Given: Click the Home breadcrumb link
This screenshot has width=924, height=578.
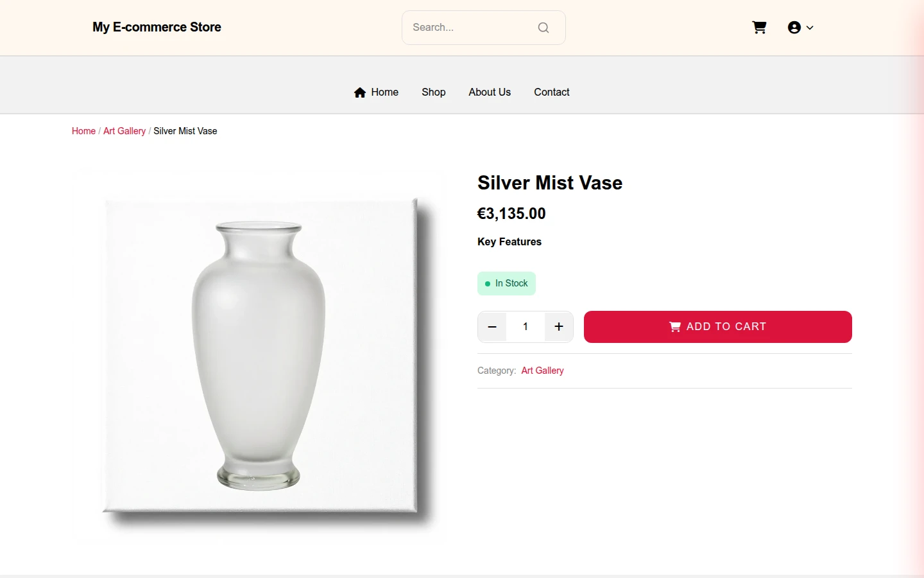Looking at the screenshot, I should [x=83, y=131].
